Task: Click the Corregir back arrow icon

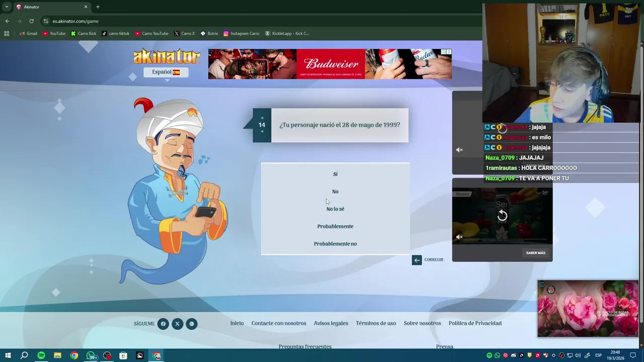Action: click(x=417, y=260)
